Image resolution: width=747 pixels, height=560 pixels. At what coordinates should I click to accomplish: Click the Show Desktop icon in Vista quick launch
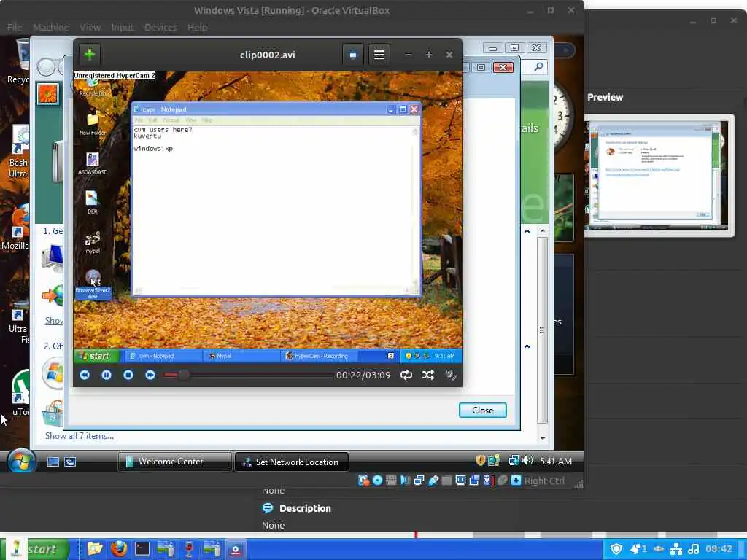53,462
